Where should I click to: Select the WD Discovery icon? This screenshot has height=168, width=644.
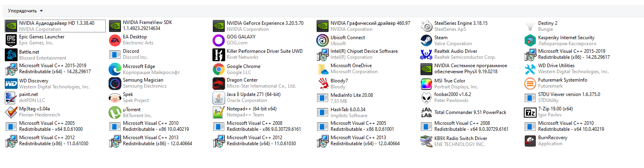click(11, 83)
